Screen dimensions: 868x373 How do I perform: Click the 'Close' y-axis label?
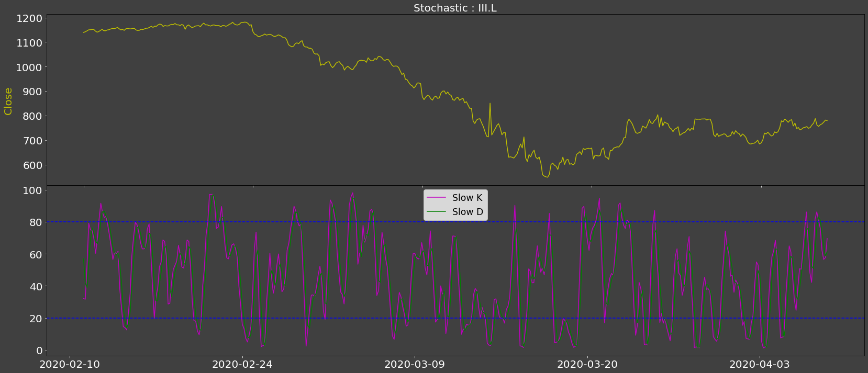[8, 101]
